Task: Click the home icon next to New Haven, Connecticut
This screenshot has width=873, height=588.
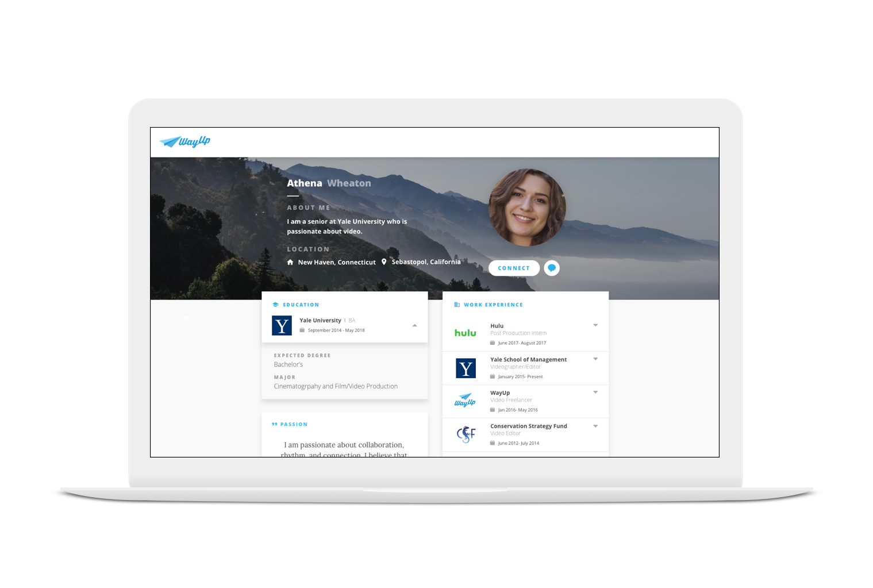Action: (x=290, y=262)
